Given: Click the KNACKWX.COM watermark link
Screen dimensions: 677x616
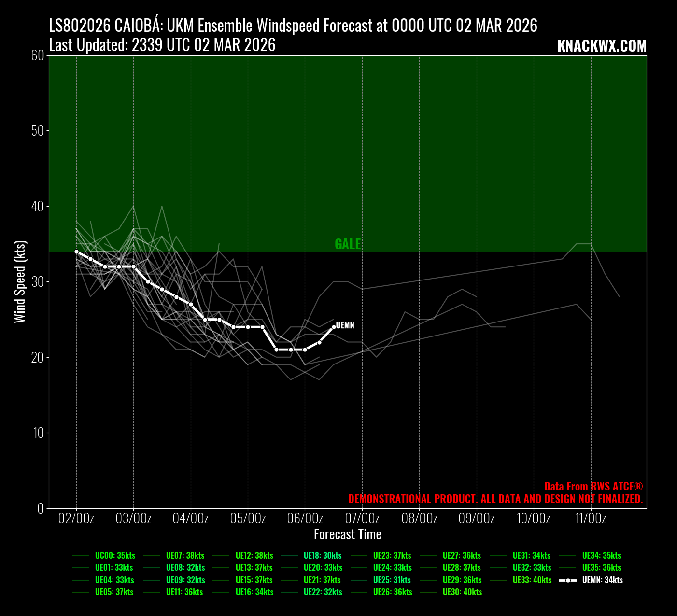Looking at the screenshot, I should (x=602, y=46).
